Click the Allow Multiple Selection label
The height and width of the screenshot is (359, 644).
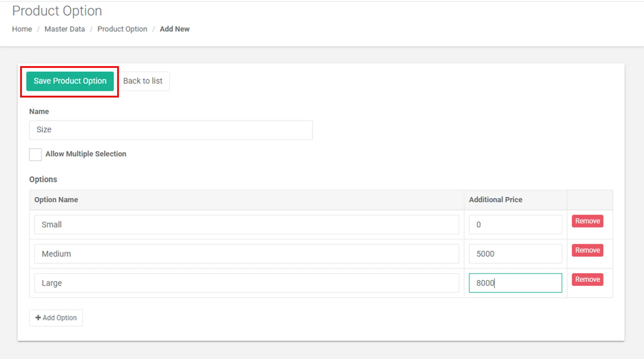[86, 154]
